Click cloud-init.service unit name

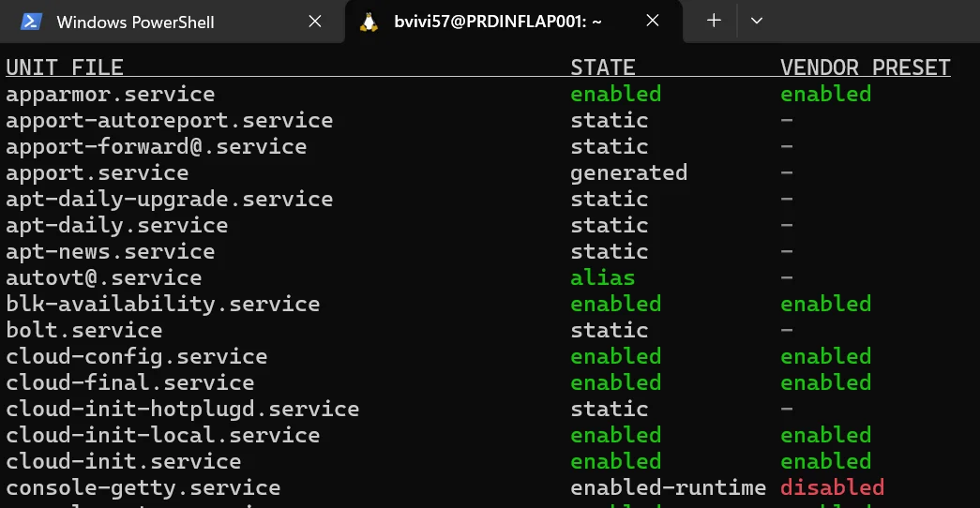(124, 462)
